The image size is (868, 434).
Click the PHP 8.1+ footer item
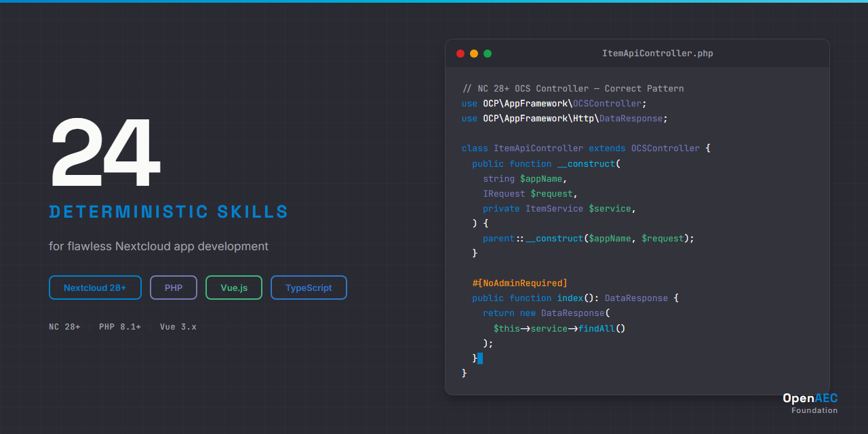(120, 326)
